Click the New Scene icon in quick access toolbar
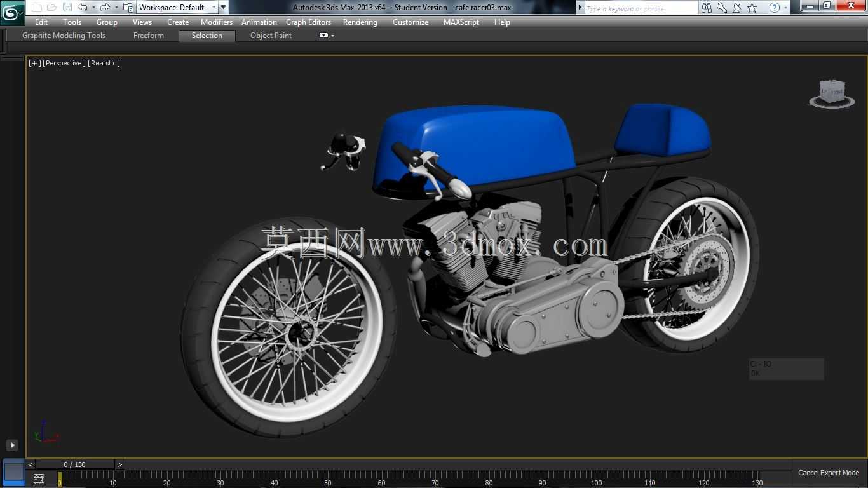The image size is (868, 488). pos(36,8)
